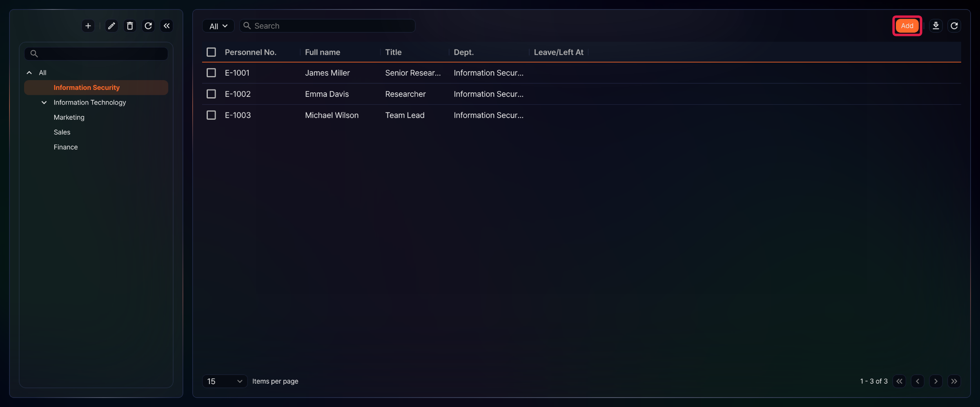Click the E-1002 personnel number

click(238, 94)
